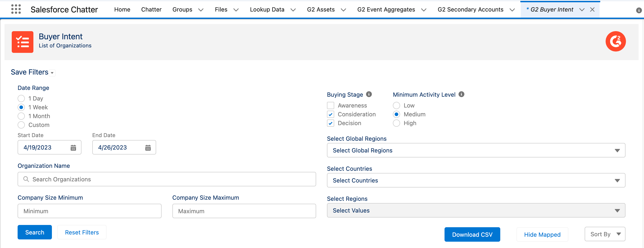This screenshot has width=644, height=248.
Task: Select the 1 Week date range
Action: 21,107
